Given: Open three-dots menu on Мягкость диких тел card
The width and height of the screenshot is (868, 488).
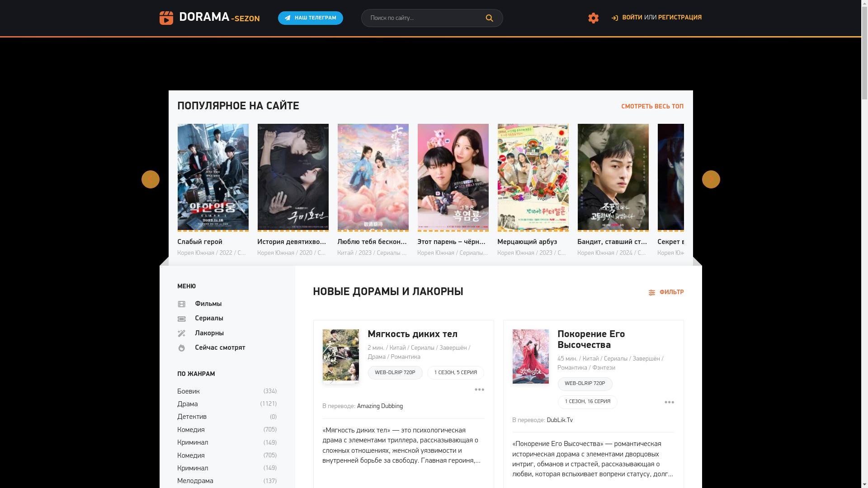Looking at the screenshot, I should [x=479, y=389].
